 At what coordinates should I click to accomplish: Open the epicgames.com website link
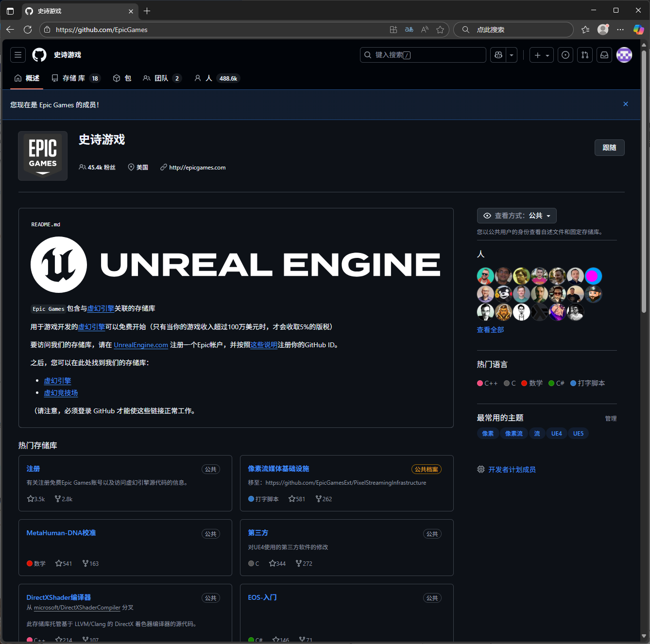point(197,168)
